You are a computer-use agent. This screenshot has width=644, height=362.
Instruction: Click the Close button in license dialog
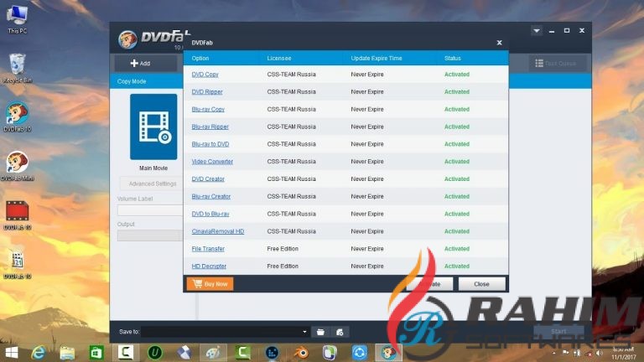click(482, 284)
